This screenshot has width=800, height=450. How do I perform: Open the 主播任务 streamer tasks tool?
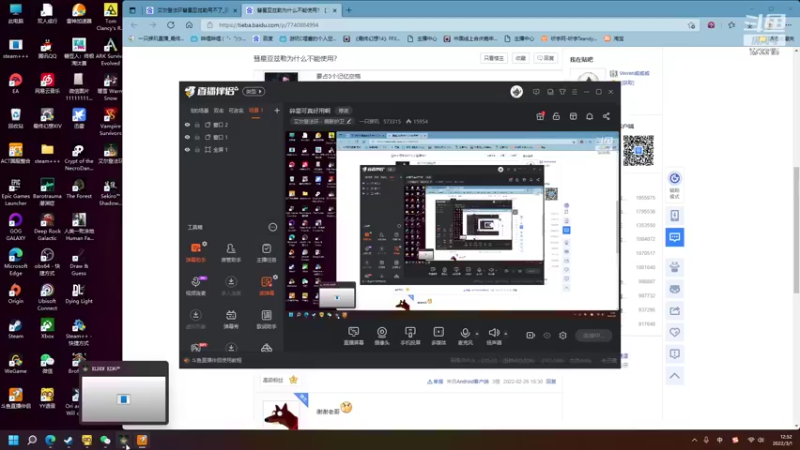[x=266, y=253]
